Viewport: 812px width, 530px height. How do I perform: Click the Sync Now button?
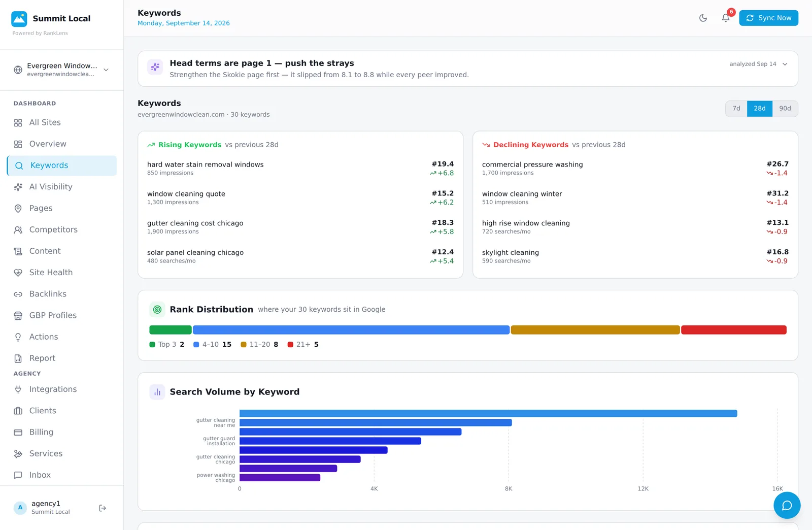[x=768, y=18]
